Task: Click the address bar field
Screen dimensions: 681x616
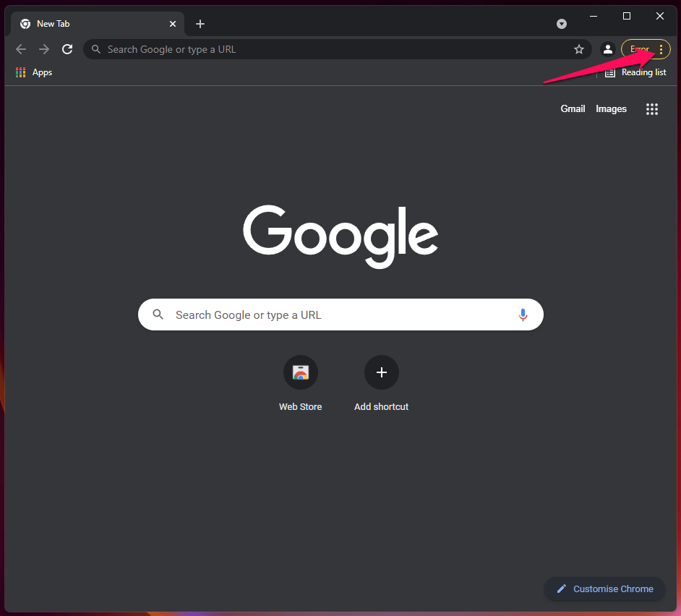Action: pyautogui.click(x=338, y=49)
